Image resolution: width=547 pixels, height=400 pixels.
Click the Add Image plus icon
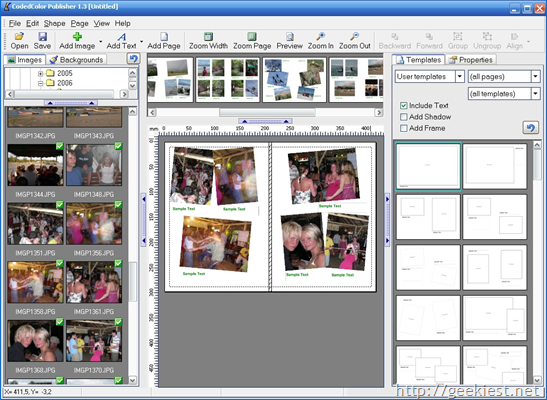(77, 36)
